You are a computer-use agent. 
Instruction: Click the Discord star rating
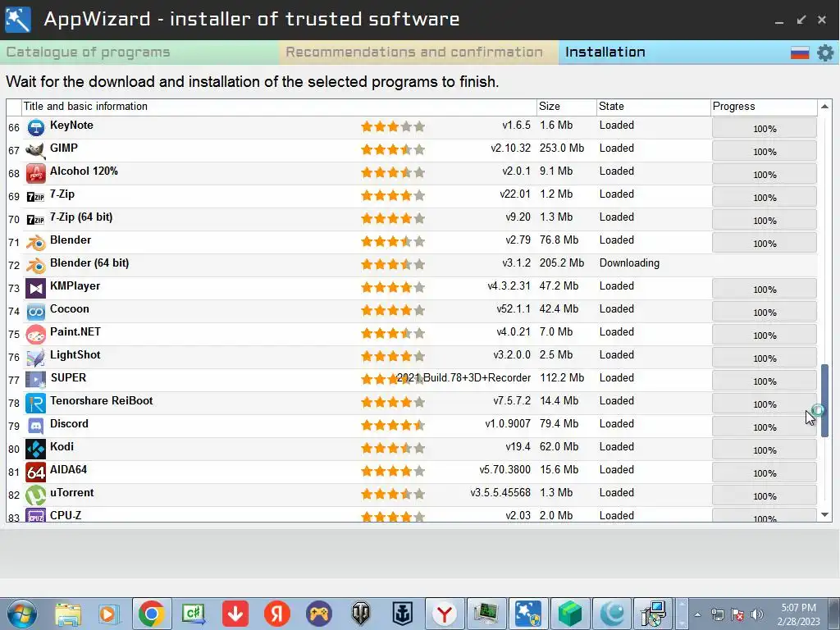pos(393,426)
